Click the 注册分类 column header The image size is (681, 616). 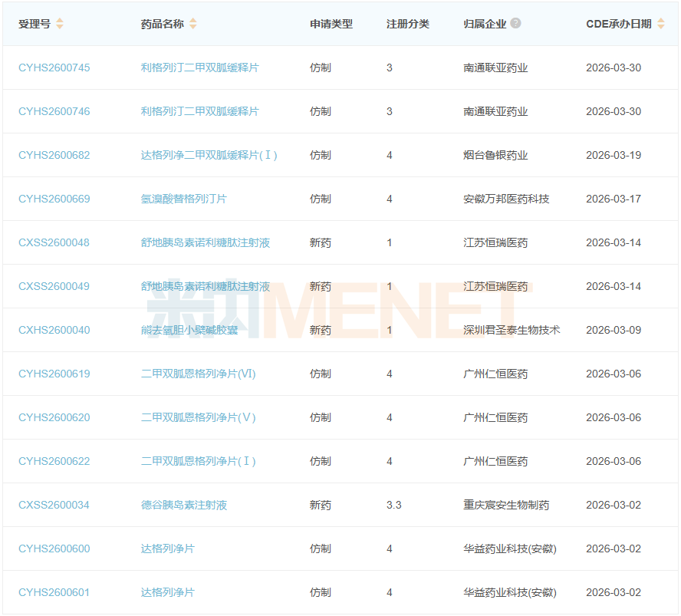[x=408, y=24]
